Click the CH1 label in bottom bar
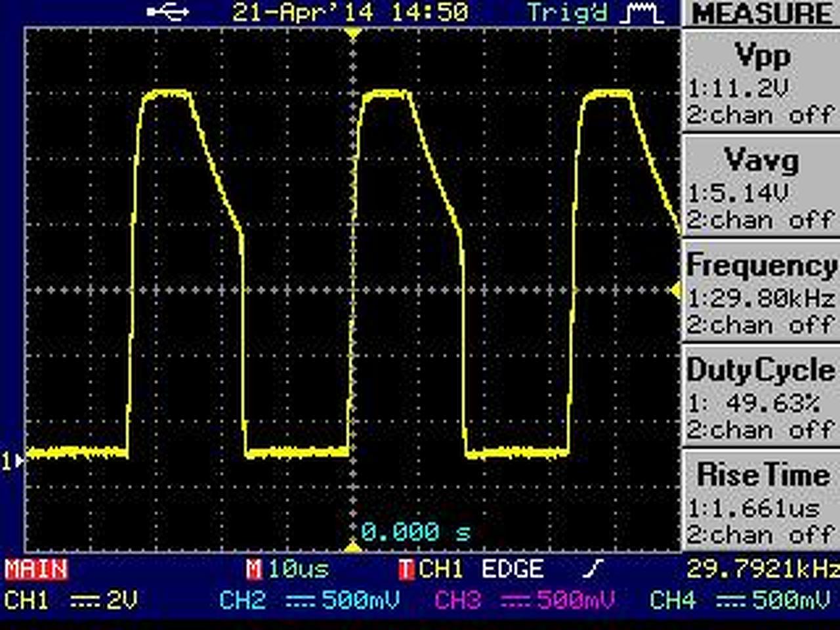Screen dimensions: 840x630 (x=26, y=600)
